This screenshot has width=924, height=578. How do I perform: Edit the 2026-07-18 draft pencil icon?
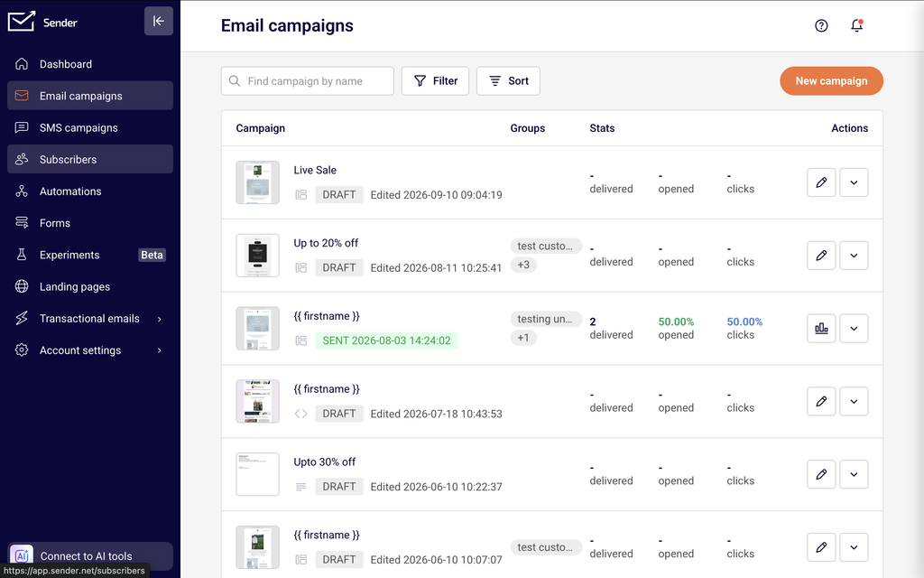click(821, 401)
